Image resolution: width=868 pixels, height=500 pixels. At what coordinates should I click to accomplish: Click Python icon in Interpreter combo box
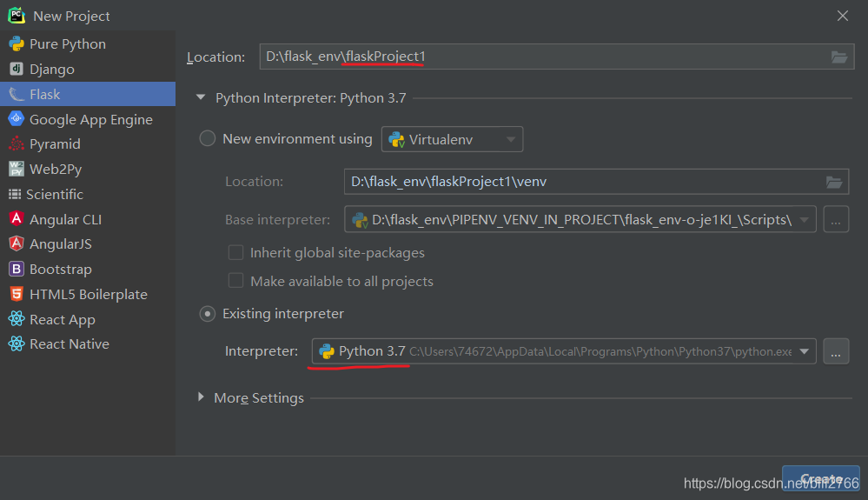[x=327, y=351]
